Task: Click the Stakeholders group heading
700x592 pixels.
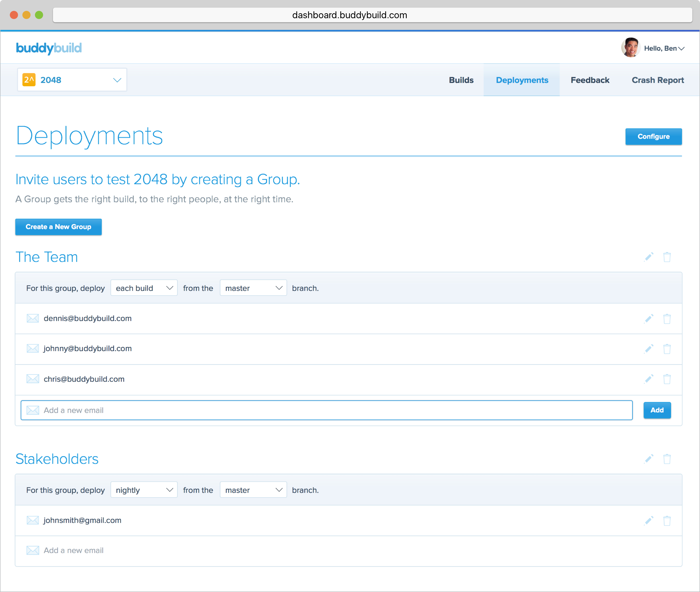Action: coord(57,459)
